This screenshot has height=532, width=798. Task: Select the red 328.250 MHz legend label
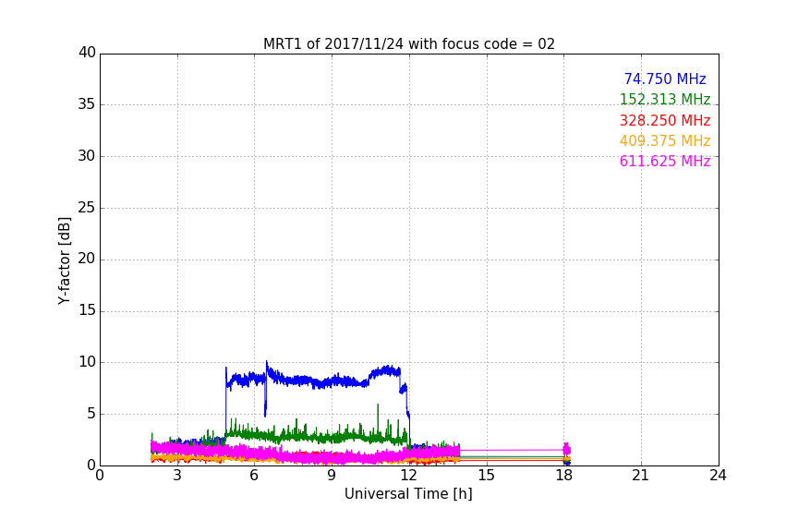pos(665,121)
